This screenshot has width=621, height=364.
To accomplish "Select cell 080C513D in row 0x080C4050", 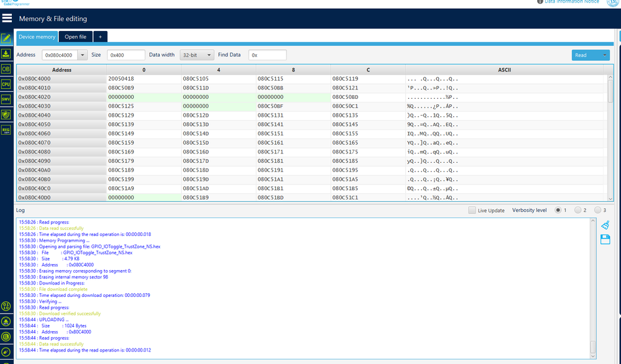I will click(x=219, y=124).
